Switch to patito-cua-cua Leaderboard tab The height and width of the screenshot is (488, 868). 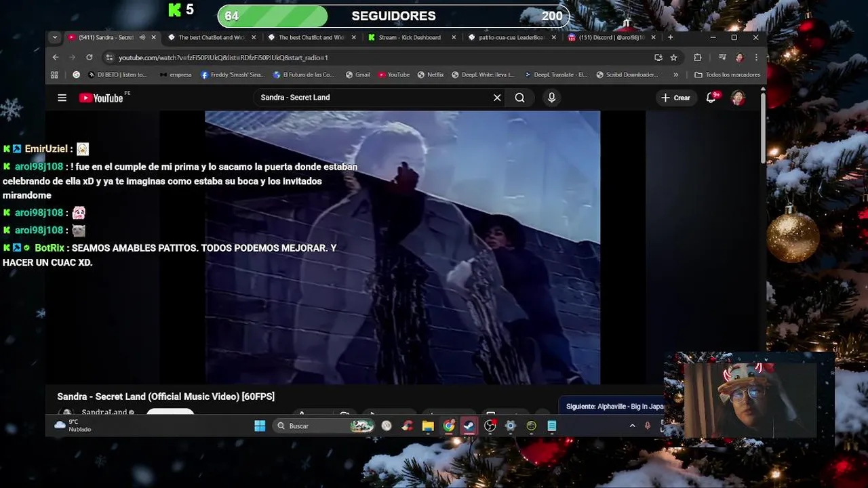pos(510,37)
